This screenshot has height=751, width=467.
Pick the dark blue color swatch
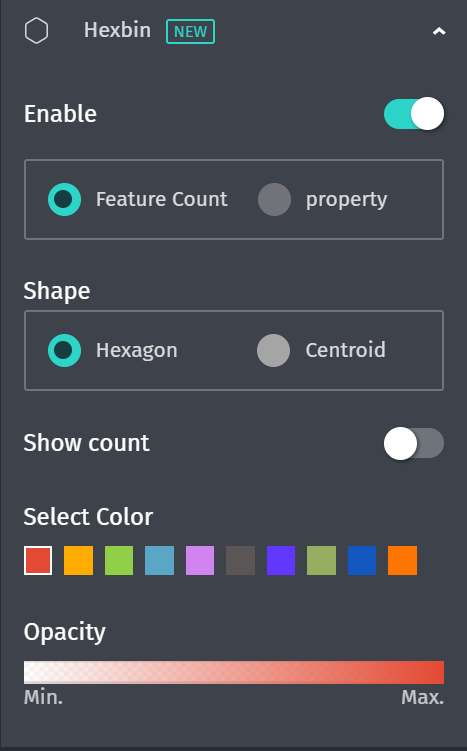click(x=362, y=560)
